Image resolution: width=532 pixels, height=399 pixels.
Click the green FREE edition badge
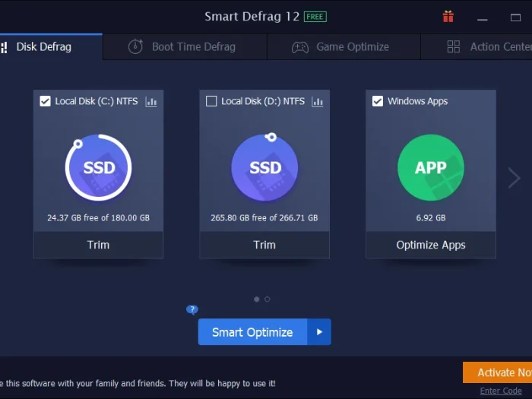[x=315, y=17]
